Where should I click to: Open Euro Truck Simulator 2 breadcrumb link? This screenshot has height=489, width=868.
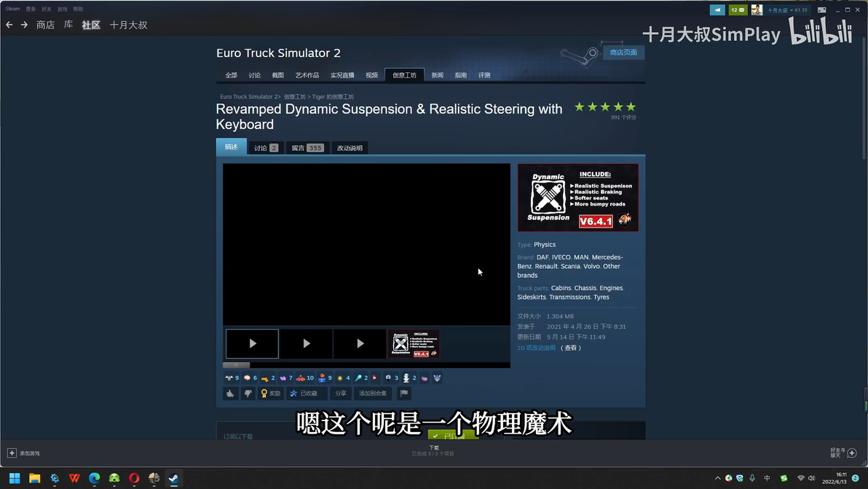(x=249, y=97)
